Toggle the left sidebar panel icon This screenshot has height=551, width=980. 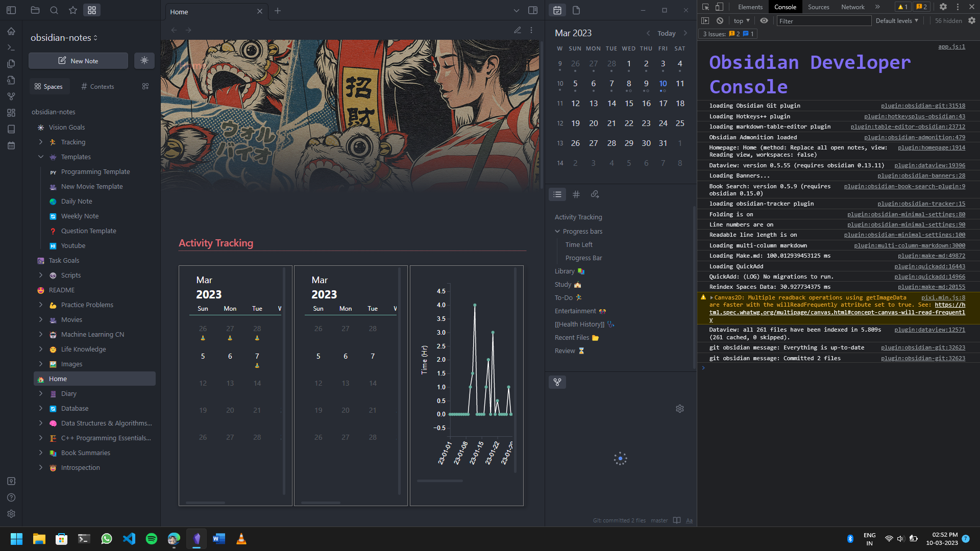tap(11, 10)
